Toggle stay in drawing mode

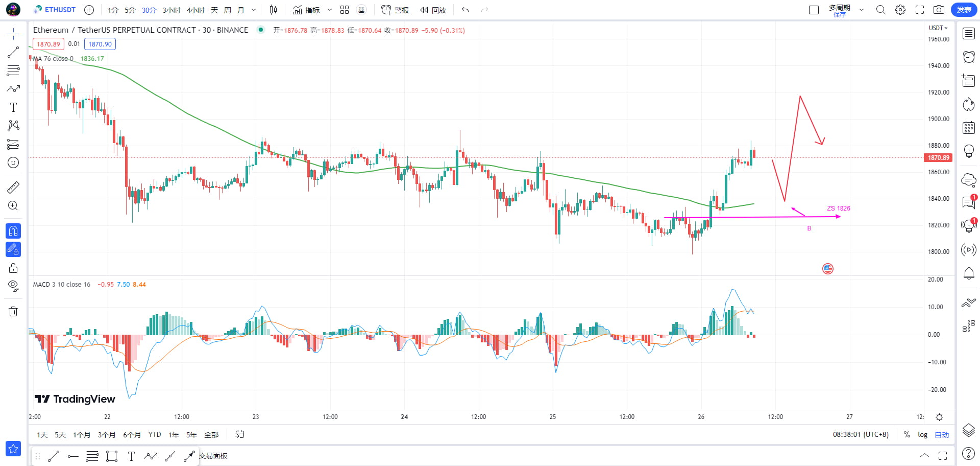(x=13, y=249)
